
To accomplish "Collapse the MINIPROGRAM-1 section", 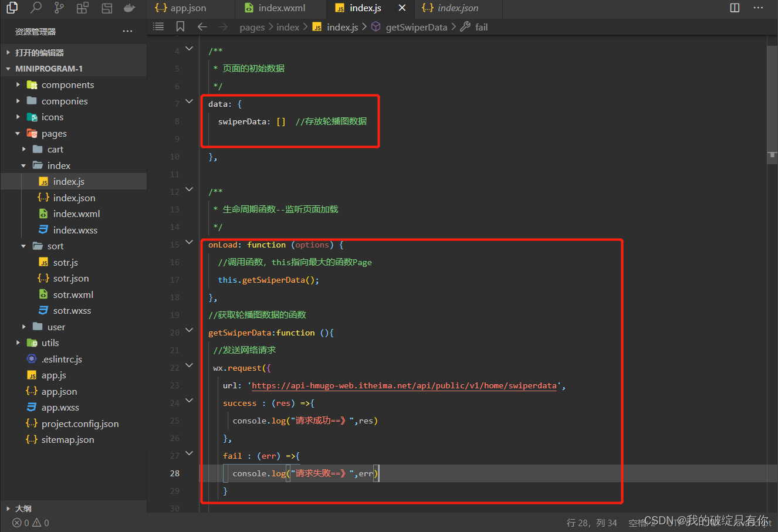I will coord(73,69).
